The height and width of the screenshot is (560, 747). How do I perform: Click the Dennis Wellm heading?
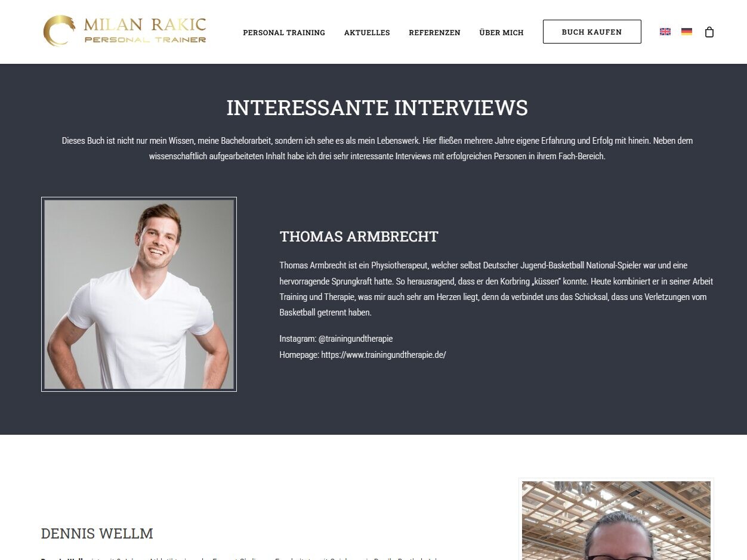pos(97,533)
